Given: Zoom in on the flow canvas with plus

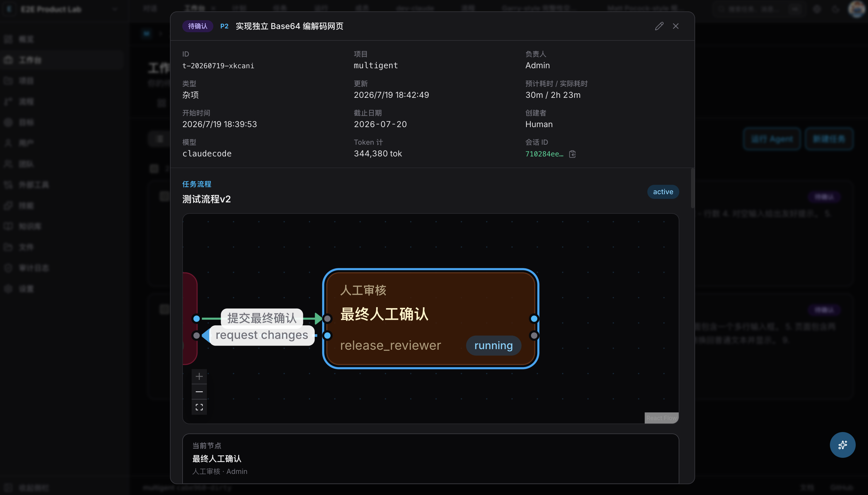Looking at the screenshot, I should 199,376.
